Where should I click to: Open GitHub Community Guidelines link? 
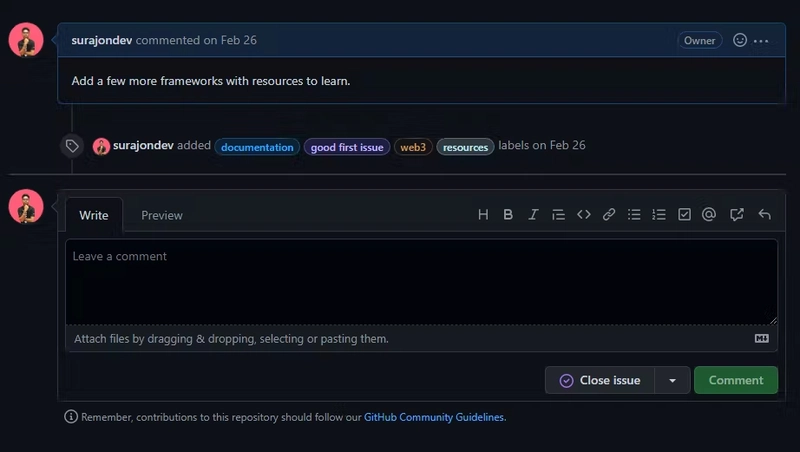(434, 417)
